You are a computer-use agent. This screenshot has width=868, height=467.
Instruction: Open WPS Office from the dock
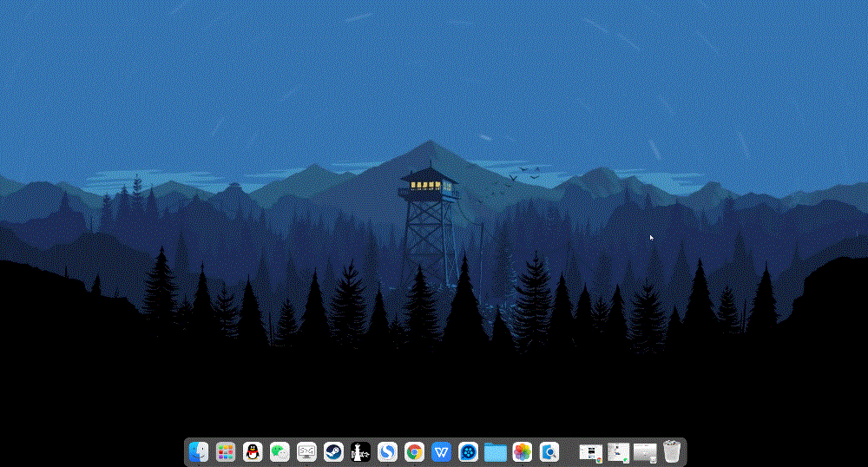pyautogui.click(x=441, y=452)
